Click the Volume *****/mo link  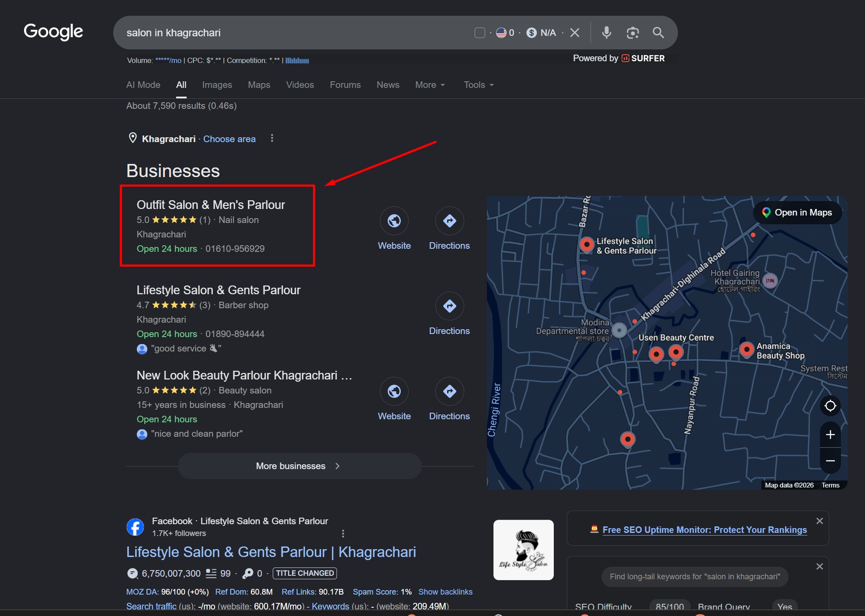pos(168,60)
